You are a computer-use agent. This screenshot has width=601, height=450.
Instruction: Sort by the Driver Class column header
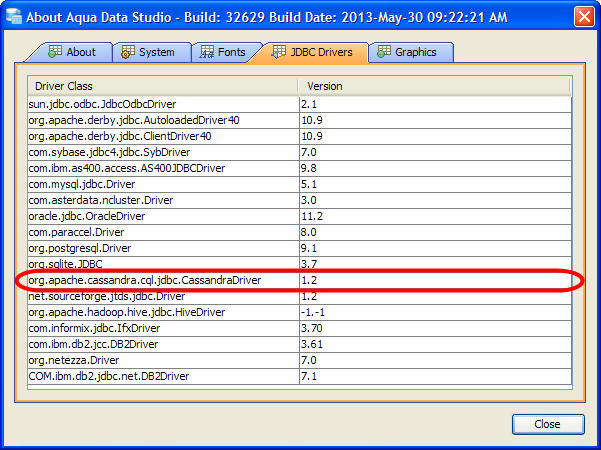click(163, 86)
